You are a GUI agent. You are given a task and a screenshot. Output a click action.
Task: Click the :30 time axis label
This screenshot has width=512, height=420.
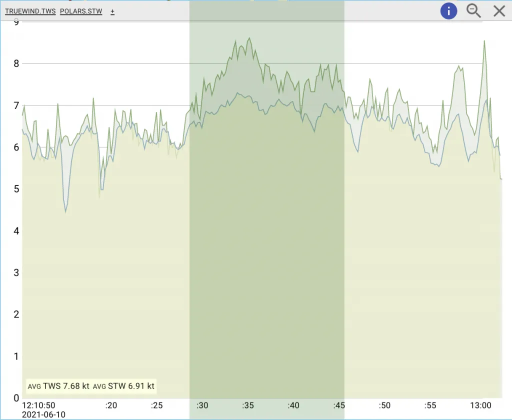202,405
